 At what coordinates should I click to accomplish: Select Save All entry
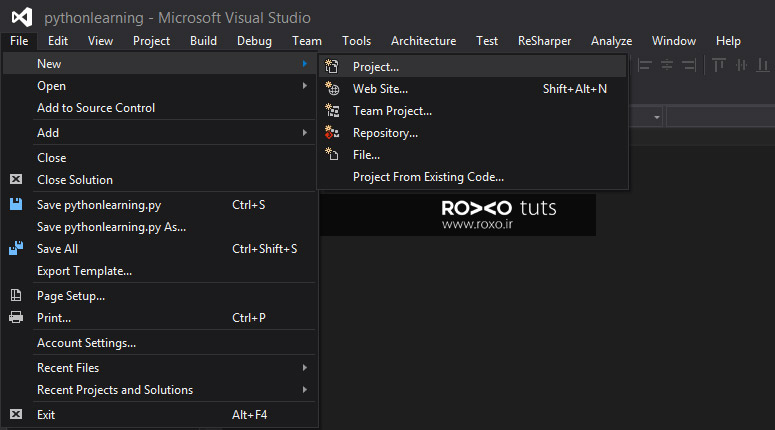159,249
